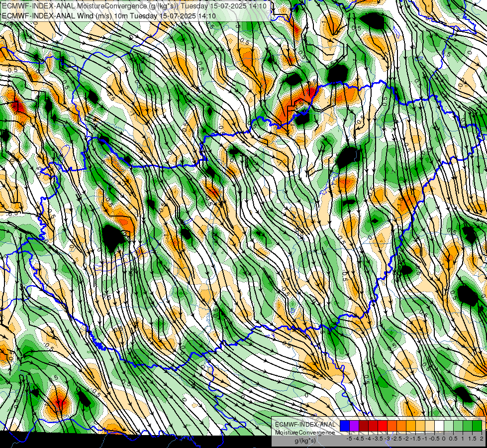This screenshot has height=448, width=487.
Task: Select the swatch between -3 and -2.5
Action: [x=392, y=426]
